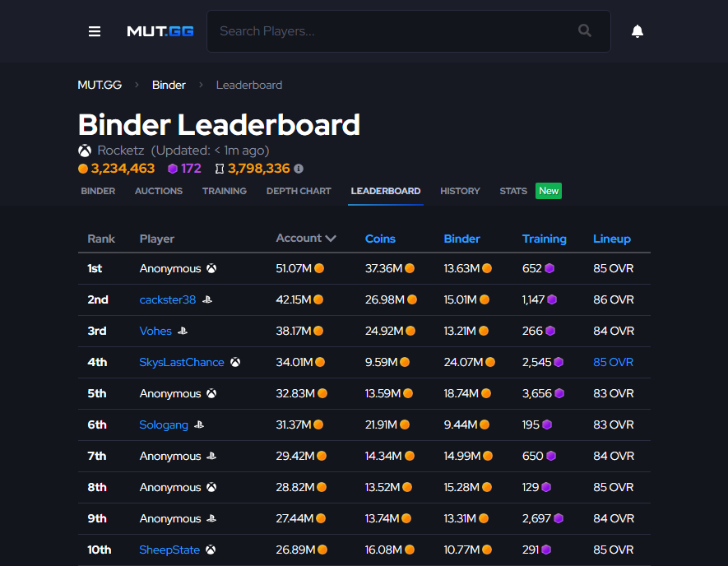Open the History tab
The image size is (728, 566).
460,191
